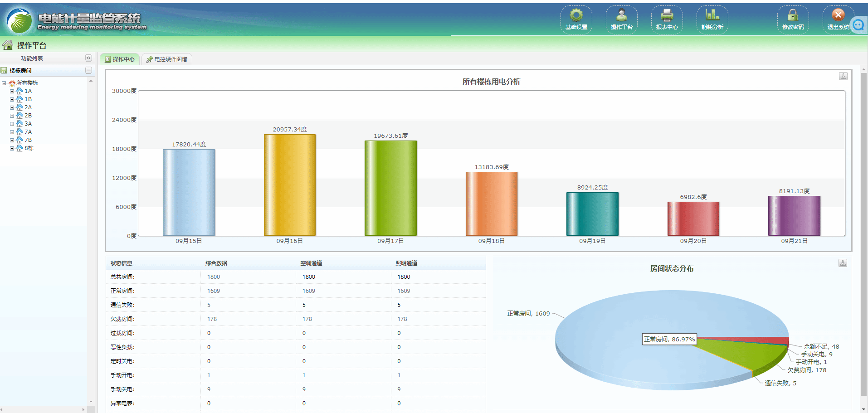Open the 基础设置 gear icon
Image resolution: width=868 pixels, height=413 pixels.
click(576, 19)
